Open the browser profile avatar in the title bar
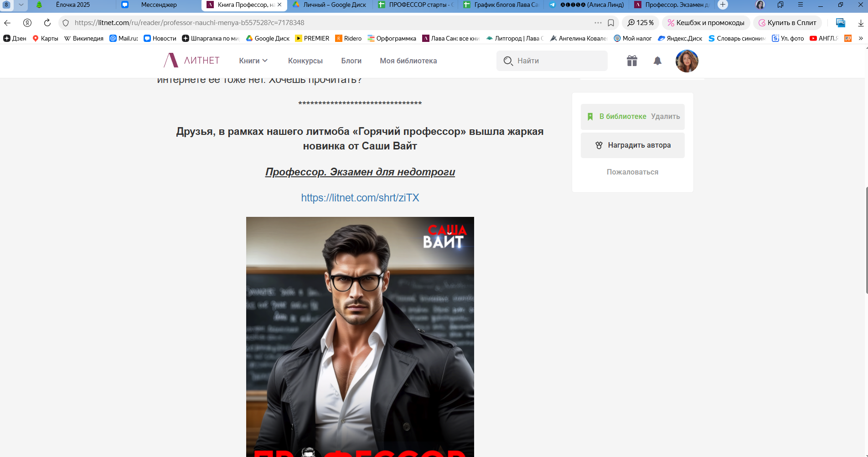 pyautogui.click(x=760, y=5)
